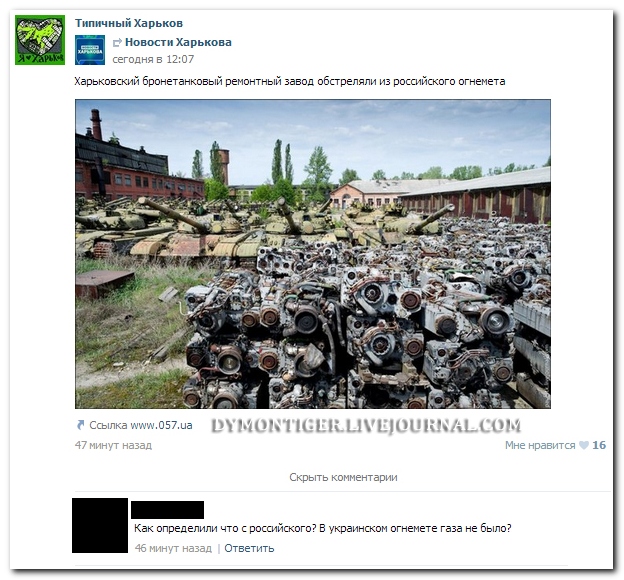Click the 47 минут назад post time
Screen dimensions: 624x580
coord(113,445)
